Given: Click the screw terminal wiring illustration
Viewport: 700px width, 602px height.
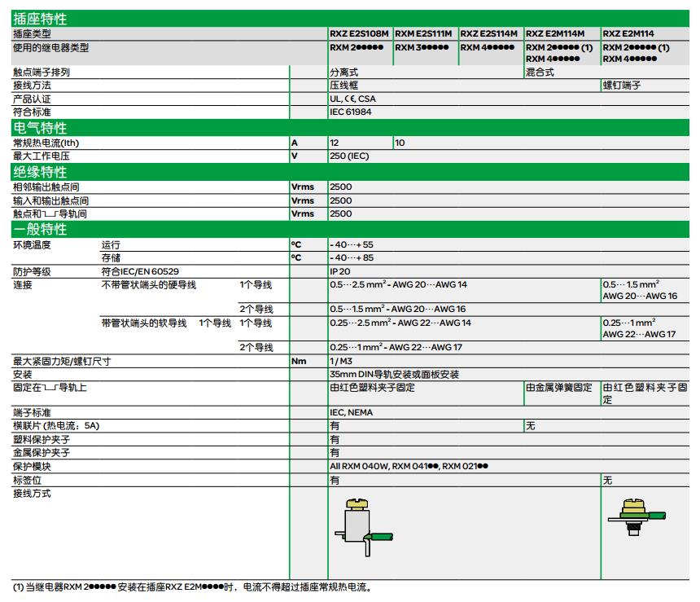Looking at the screenshot, I should click(637, 517).
